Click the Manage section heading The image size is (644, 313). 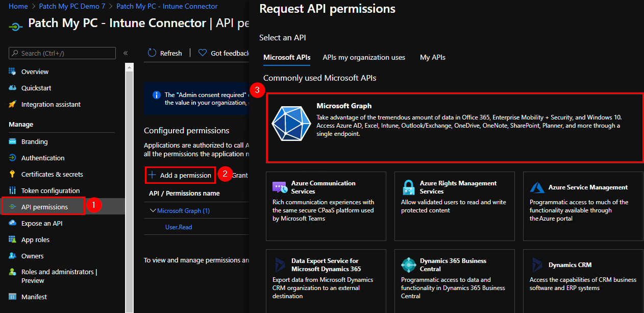(21, 124)
